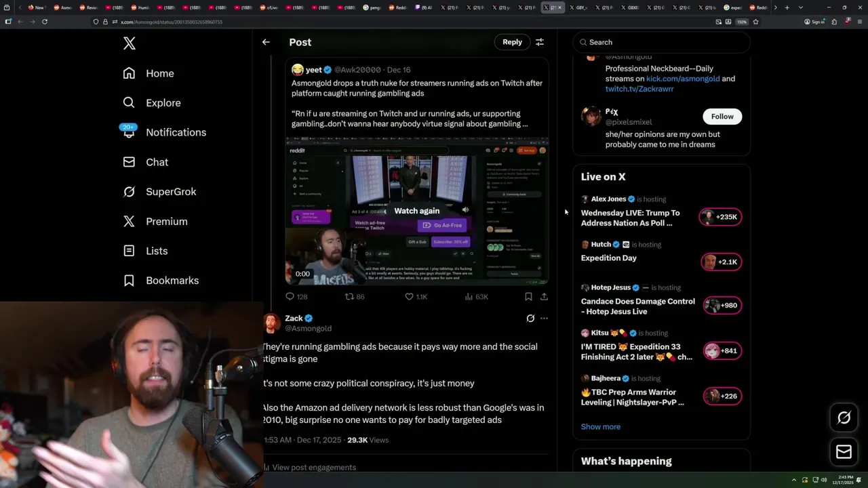Click the Search field on X
Screen dimensions: 868x488
(x=662, y=42)
